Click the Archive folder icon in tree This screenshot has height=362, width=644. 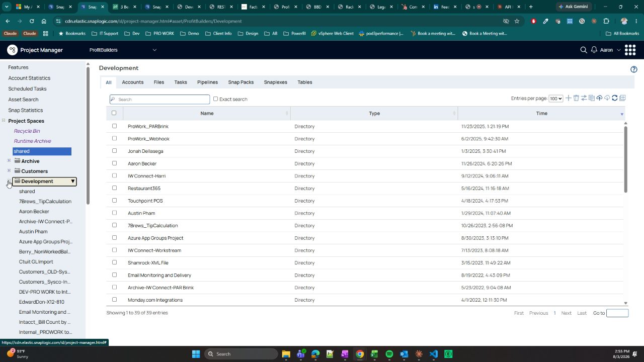[x=17, y=161]
